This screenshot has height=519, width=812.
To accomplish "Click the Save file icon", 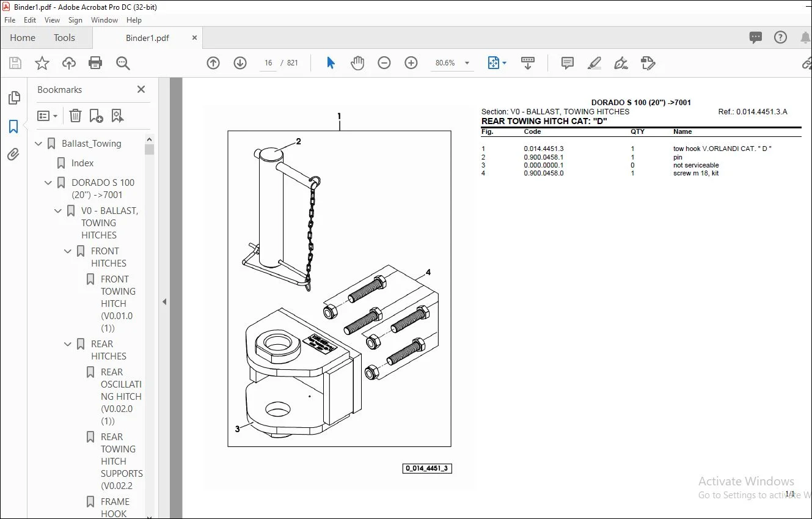I will coord(15,63).
